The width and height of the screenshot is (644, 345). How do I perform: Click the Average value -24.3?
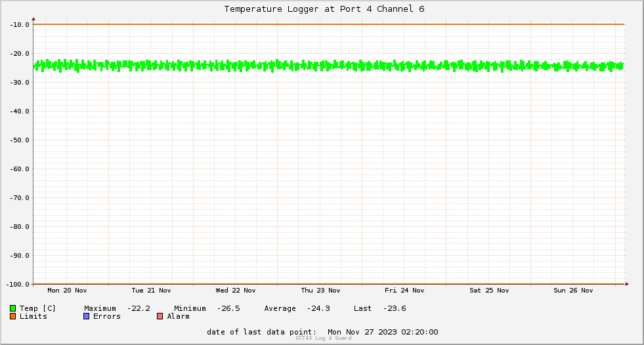318,308
